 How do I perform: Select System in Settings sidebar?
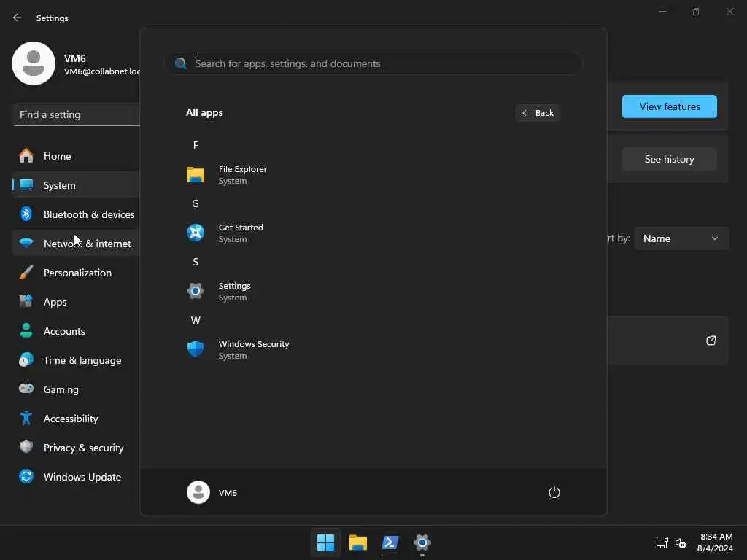(76, 185)
